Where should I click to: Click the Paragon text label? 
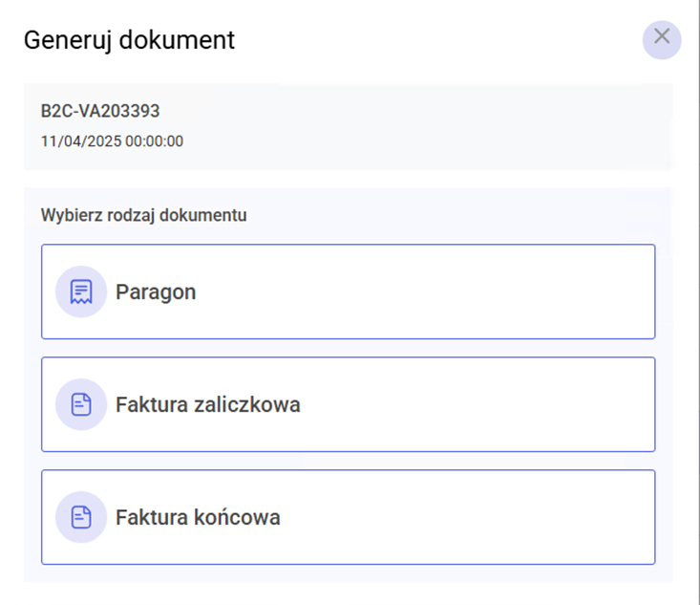(156, 292)
